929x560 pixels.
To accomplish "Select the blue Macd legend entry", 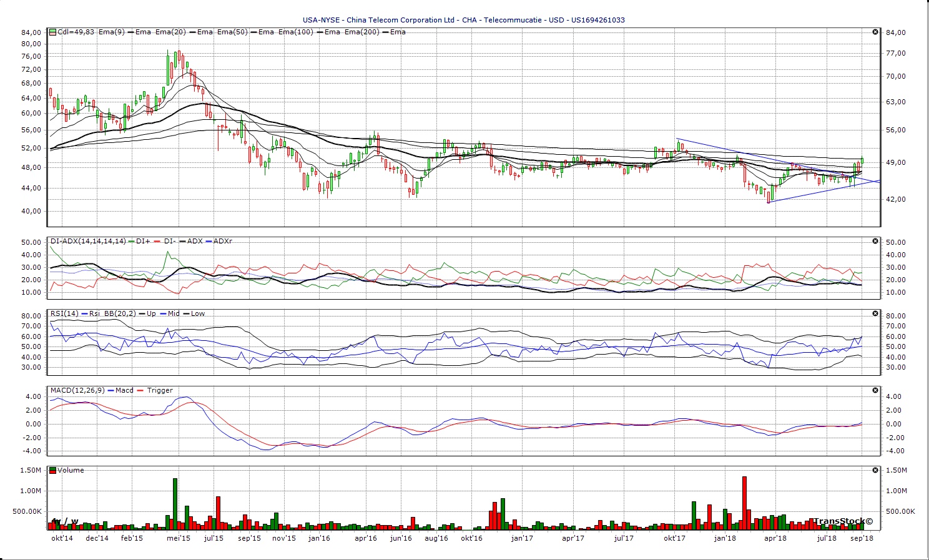I will tap(120, 390).
